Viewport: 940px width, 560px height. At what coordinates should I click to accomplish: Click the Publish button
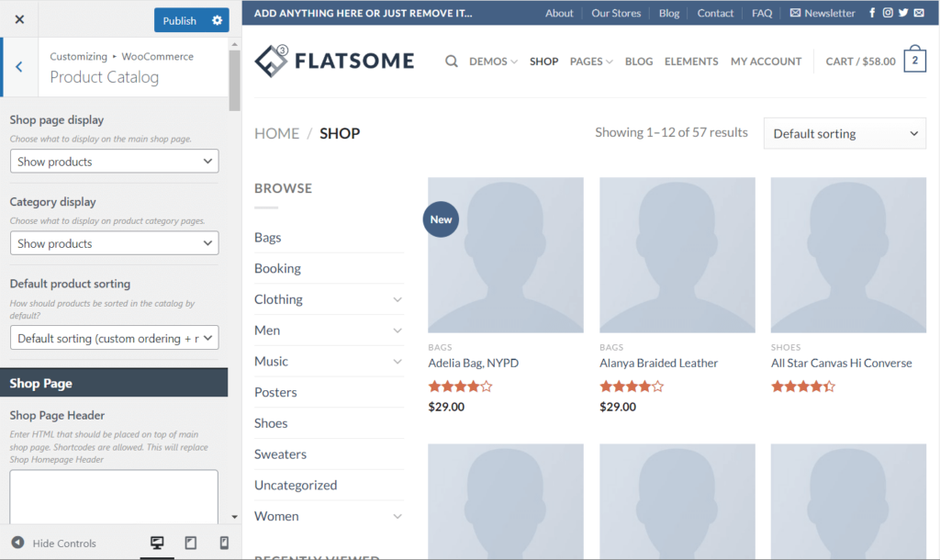tap(181, 19)
